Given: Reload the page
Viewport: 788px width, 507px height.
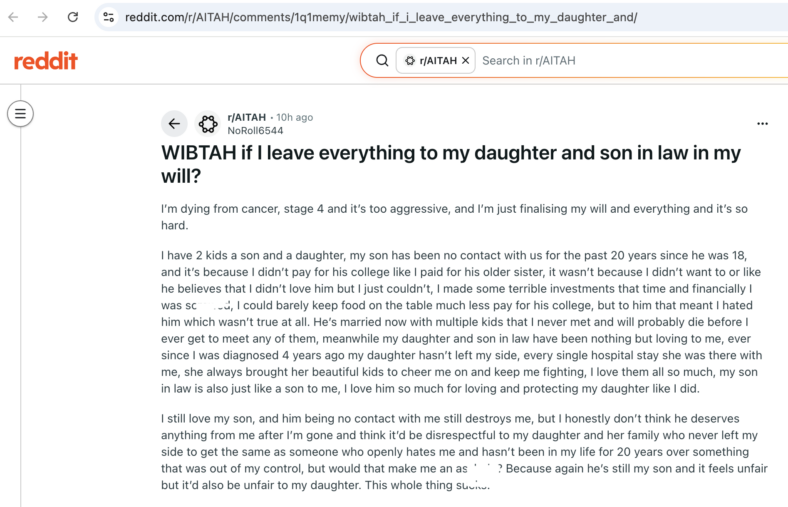Looking at the screenshot, I should click(73, 17).
